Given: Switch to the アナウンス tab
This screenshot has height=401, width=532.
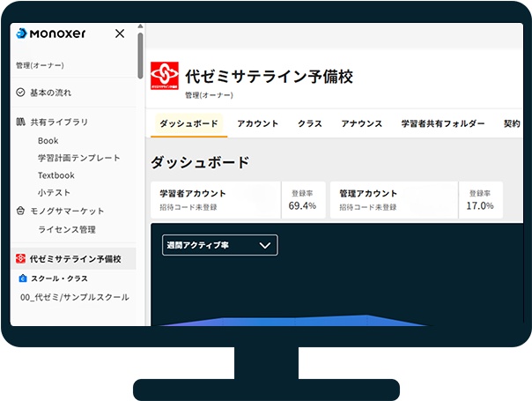Looking at the screenshot, I should pyautogui.click(x=362, y=123).
